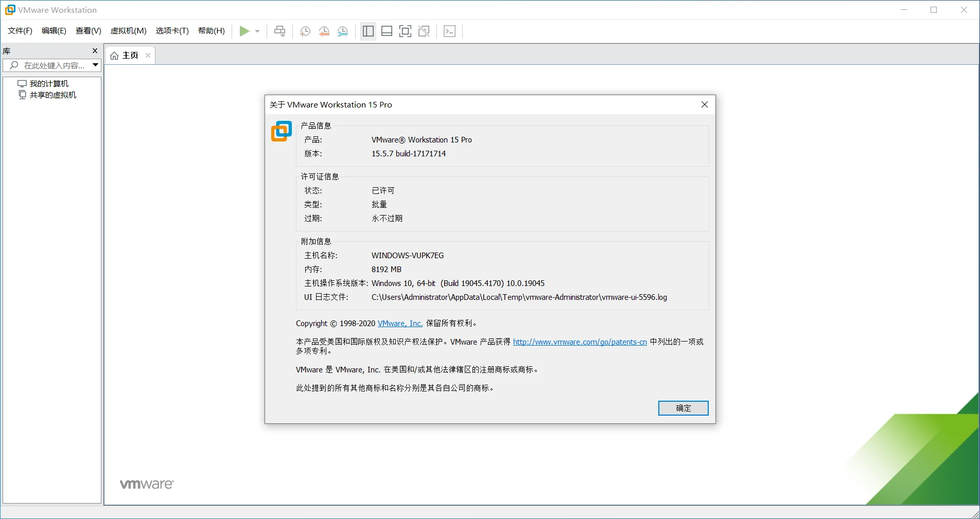The image size is (980, 519).
Task: Enter full screen mode icon
Action: click(x=405, y=31)
